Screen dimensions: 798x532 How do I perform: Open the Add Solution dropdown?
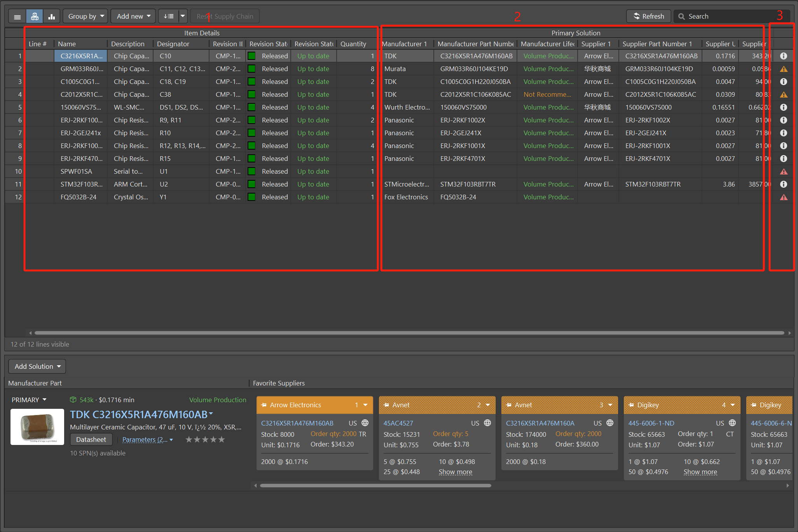click(37, 366)
